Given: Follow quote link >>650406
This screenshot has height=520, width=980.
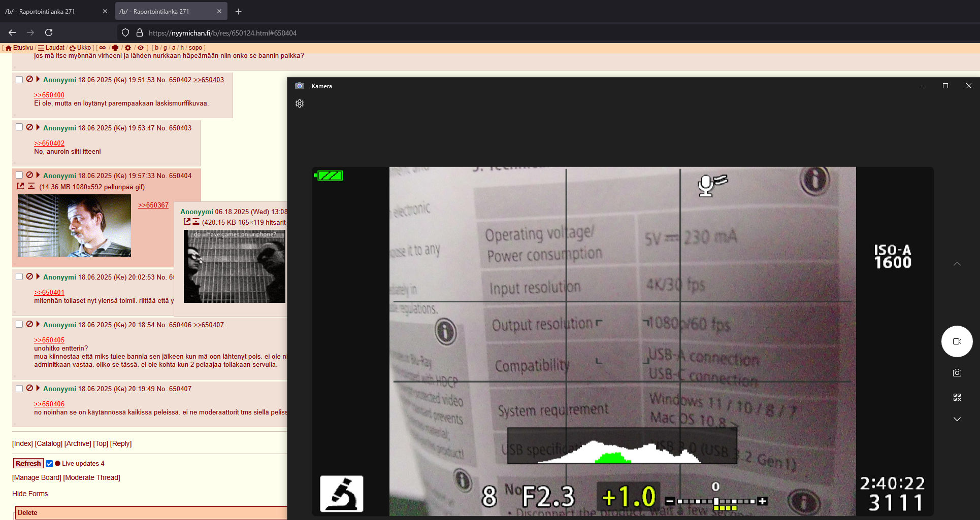Looking at the screenshot, I should [49, 404].
